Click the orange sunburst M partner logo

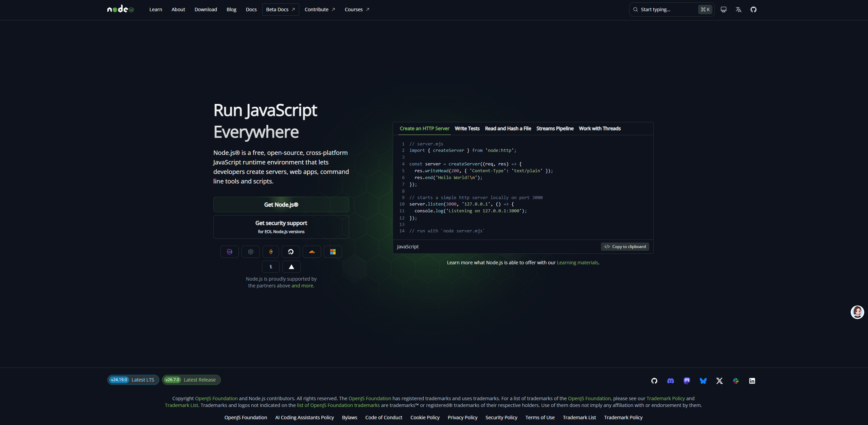pyautogui.click(x=271, y=252)
